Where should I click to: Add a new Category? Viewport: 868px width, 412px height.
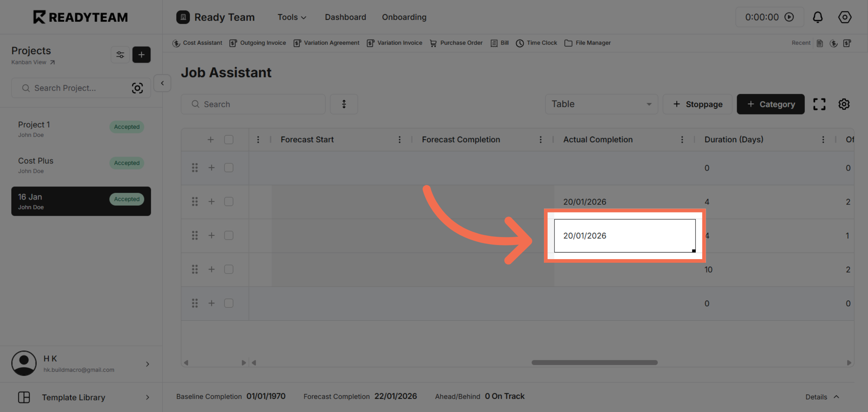pyautogui.click(x=770, y=104)
